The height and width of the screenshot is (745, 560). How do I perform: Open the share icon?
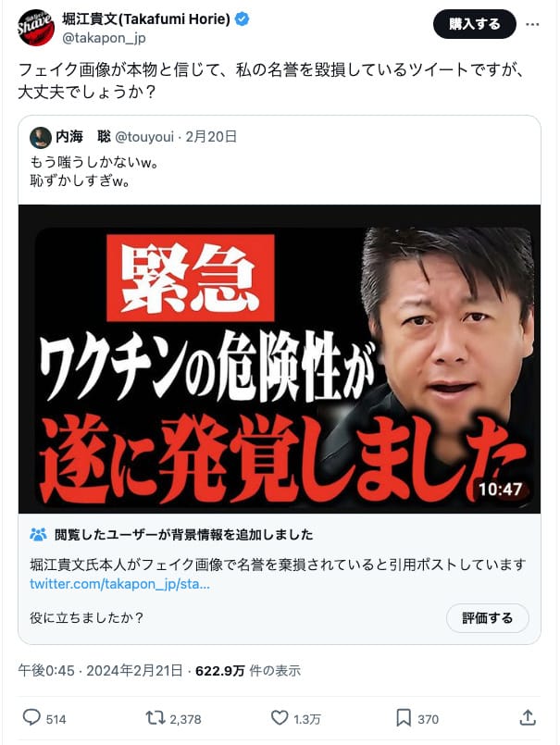528,717
